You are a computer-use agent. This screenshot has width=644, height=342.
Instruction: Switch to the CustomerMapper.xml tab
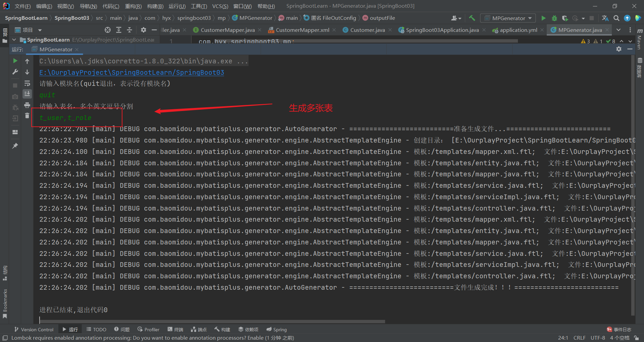pyautogui.click(x=302, y=30)
